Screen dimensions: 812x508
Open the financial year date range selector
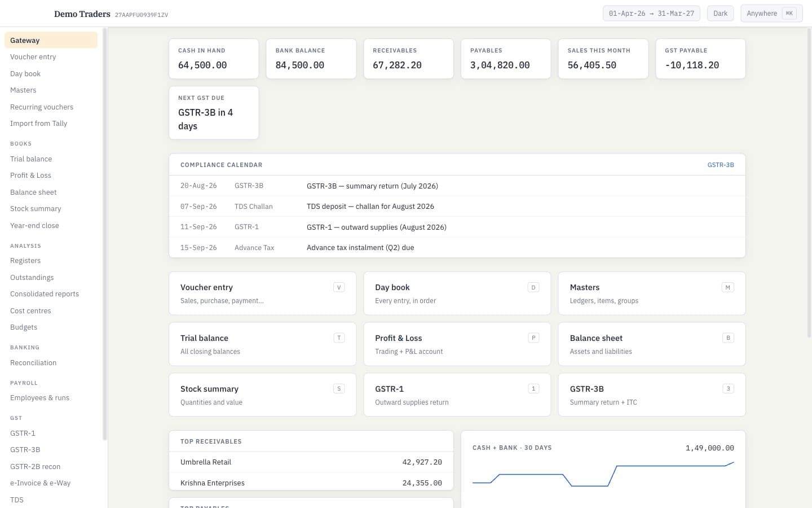click(651, 14)
